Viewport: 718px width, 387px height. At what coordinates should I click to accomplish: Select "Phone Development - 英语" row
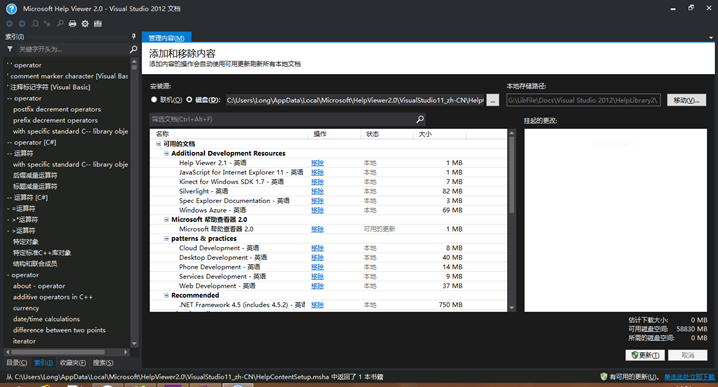point(329,267)
